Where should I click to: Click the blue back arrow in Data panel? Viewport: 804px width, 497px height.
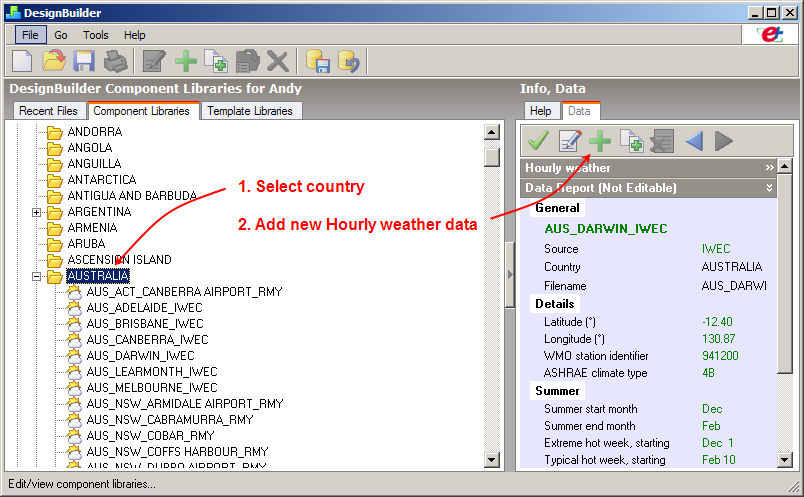tap(692, 141)
